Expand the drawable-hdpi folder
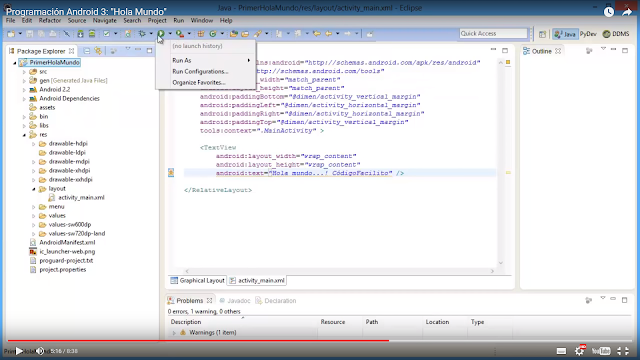The image size is (640, 360). [x=33, y=144]
